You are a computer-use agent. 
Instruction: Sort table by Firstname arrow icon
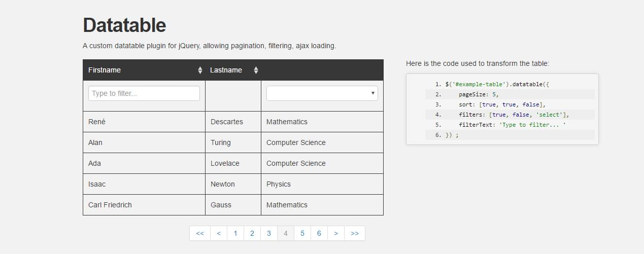pyautogui.click(x=200, y=70)
